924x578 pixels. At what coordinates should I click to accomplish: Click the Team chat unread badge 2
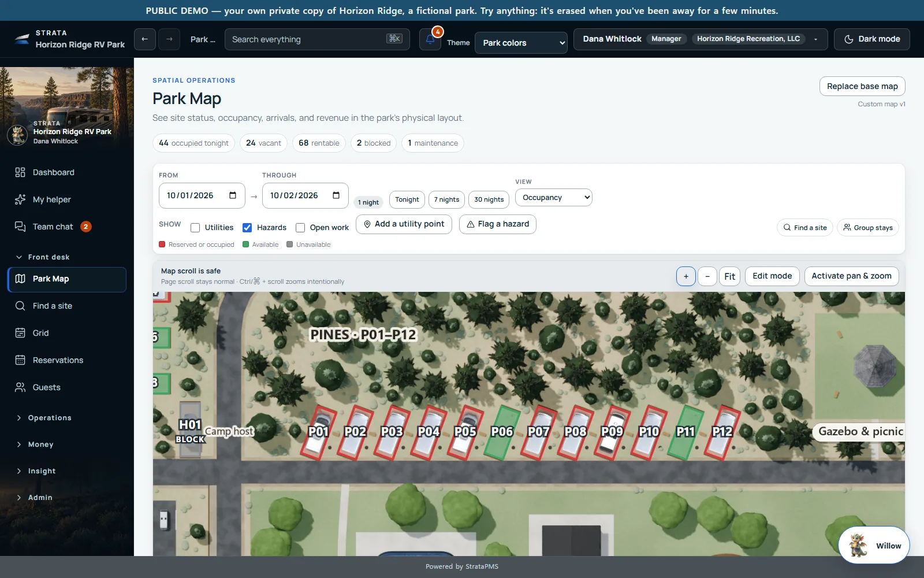pyautogui.click(x=85, y=227)
